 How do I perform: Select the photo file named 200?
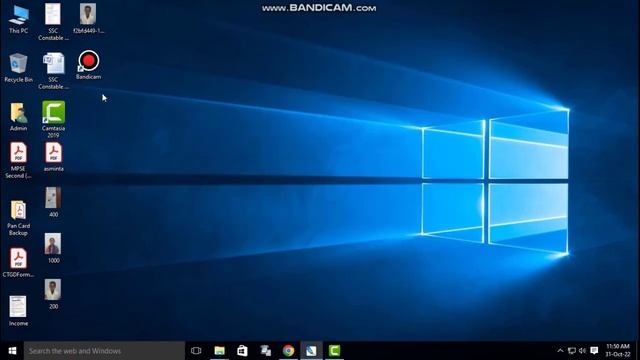53,294
